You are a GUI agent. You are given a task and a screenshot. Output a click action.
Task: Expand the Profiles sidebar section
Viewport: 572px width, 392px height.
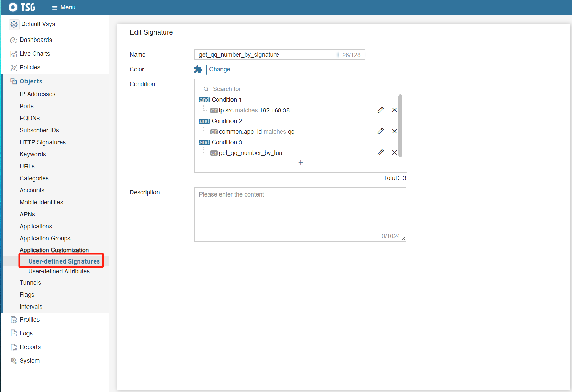click(x=30, y=320)
